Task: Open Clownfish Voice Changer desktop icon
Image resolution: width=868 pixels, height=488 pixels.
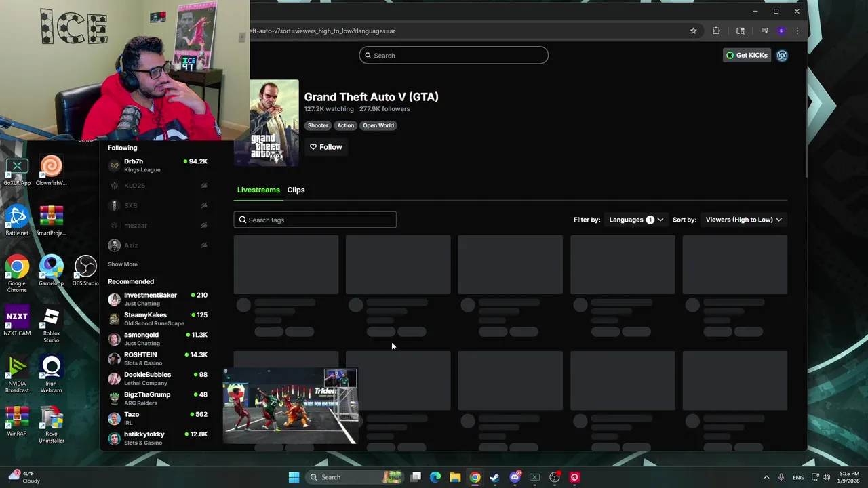Action: 51,171
